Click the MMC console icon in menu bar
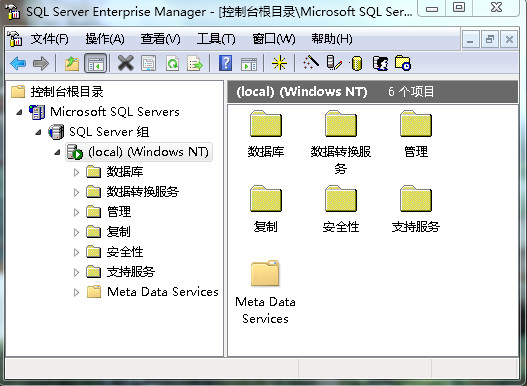This screenshot has height=386, width=527. pyautogui.click(x=15, y=39)
